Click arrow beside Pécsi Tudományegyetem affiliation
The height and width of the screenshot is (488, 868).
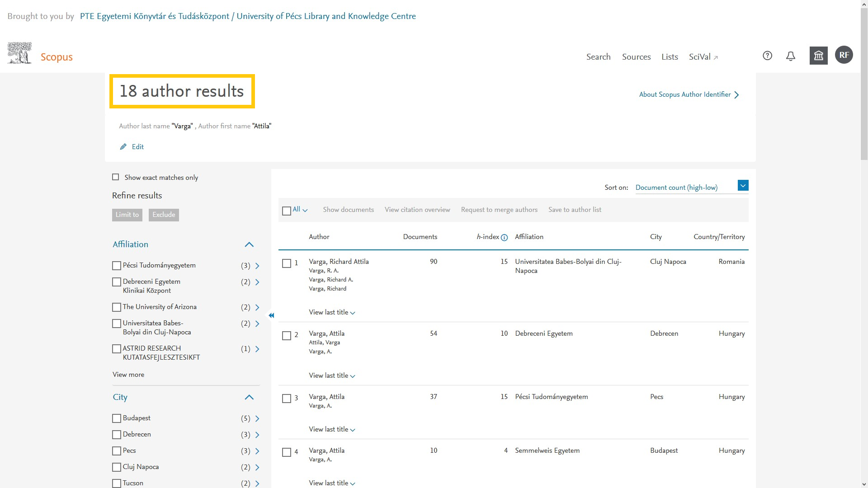[257, 266]
